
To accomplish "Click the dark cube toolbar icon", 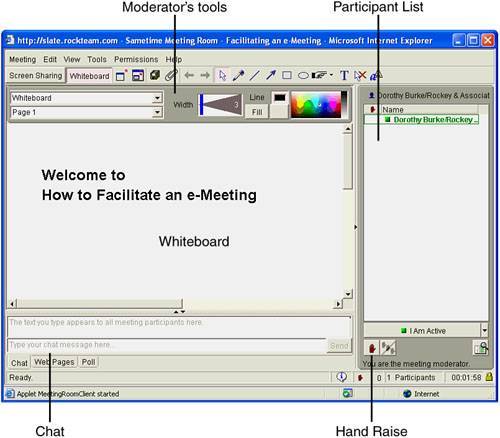I will click(155, 75).
